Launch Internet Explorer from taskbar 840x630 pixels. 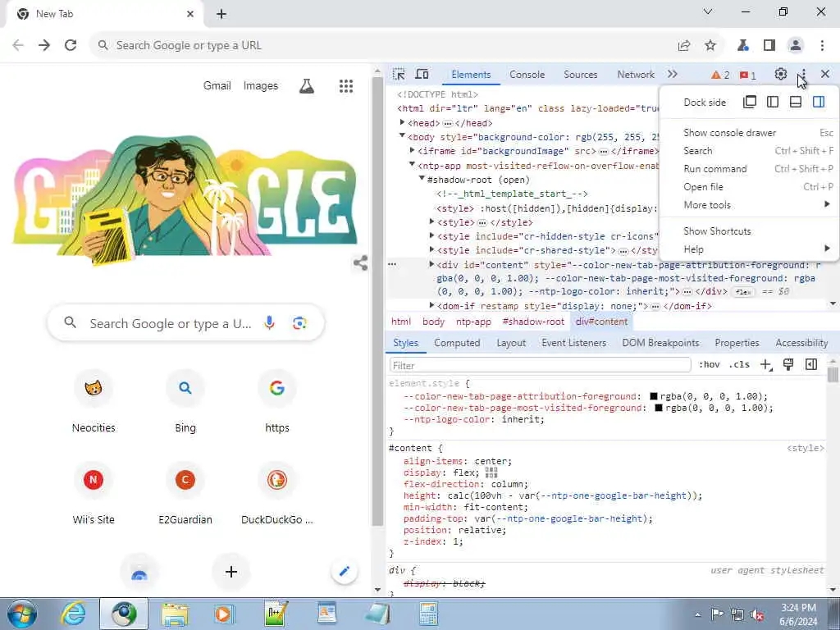(x=73, y=614)
